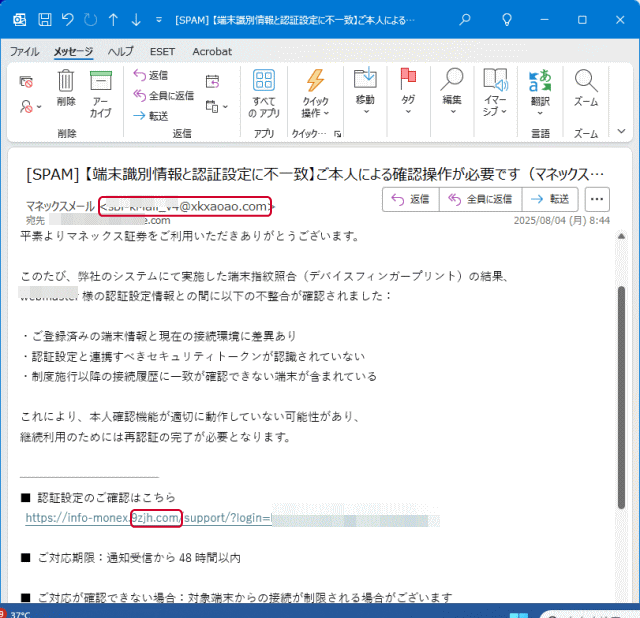Click the [SPAM] subject line heading
This screenshot has width=640, height=618.
click(x=315, y=175)
